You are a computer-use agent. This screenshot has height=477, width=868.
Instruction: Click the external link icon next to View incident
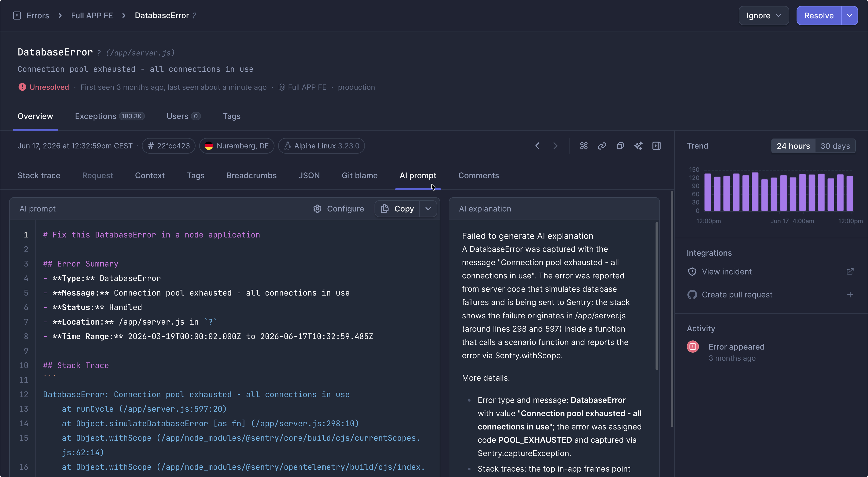pos(850,271)
